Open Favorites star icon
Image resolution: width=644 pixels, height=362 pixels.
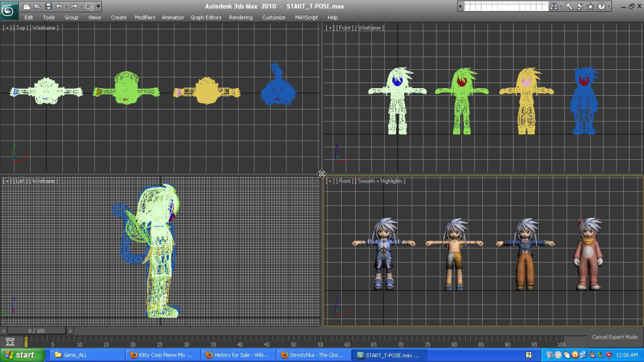(590, 6)
